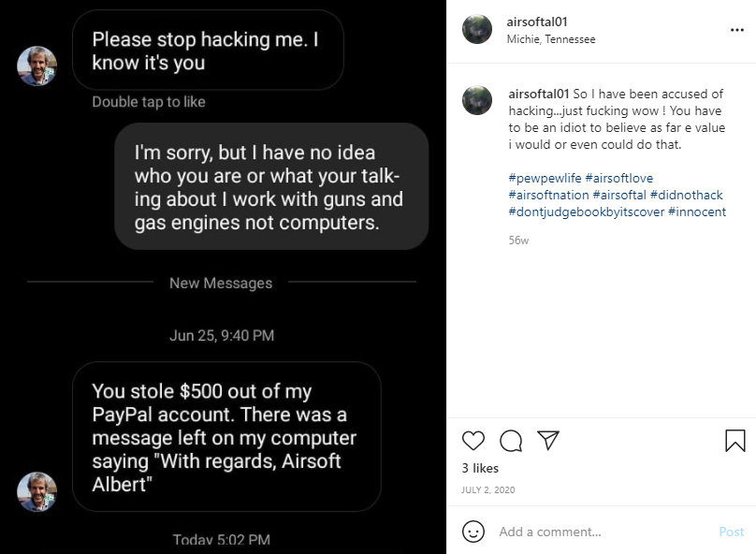Click the Post comment button
The image size is (756, 554).
tap(732, 532)
